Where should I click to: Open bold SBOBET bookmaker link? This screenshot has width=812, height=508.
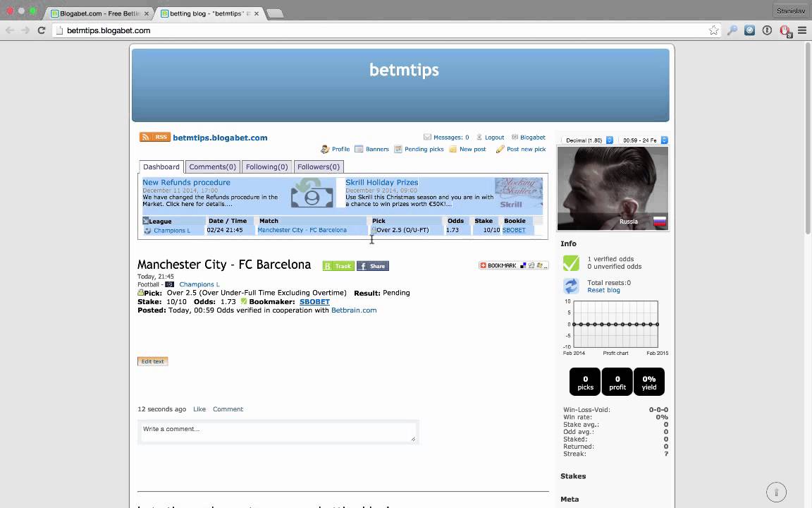coord(314,302)
